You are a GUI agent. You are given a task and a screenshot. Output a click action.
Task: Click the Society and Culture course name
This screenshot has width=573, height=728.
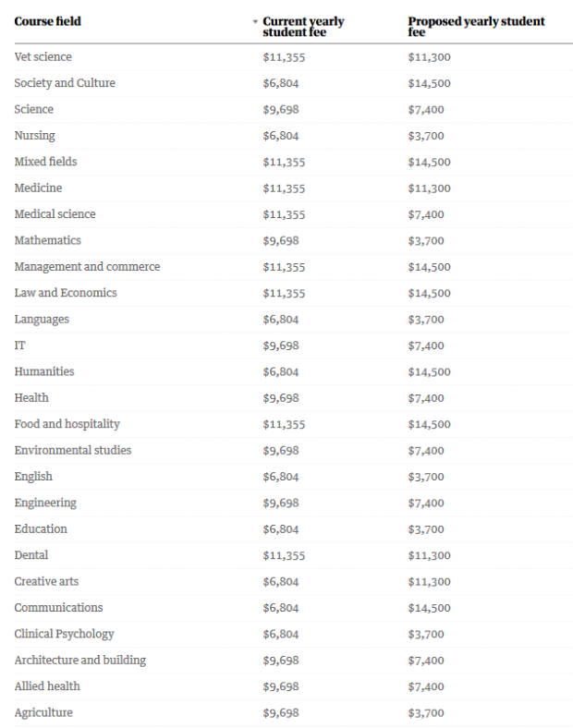tap(65, 83)
